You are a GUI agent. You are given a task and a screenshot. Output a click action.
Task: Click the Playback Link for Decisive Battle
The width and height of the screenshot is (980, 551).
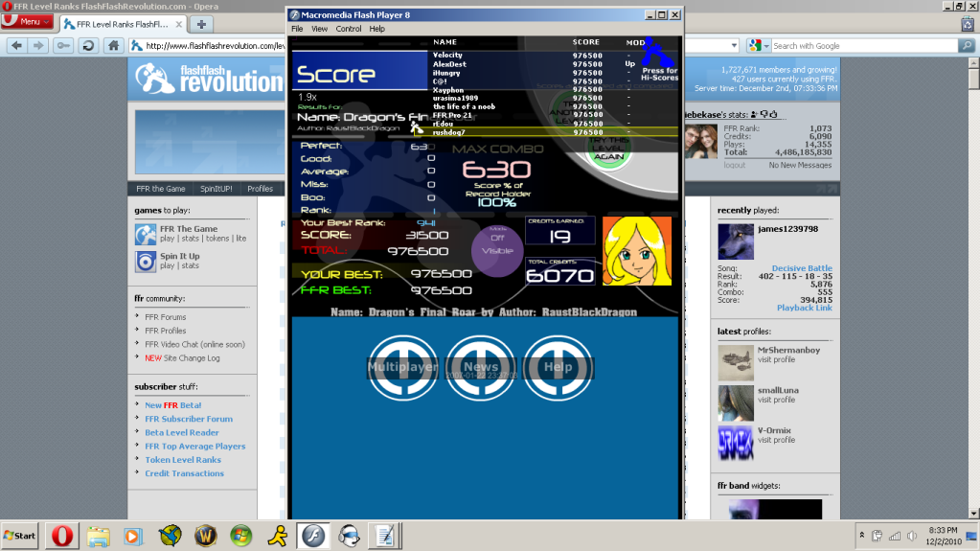coord(804,308)
